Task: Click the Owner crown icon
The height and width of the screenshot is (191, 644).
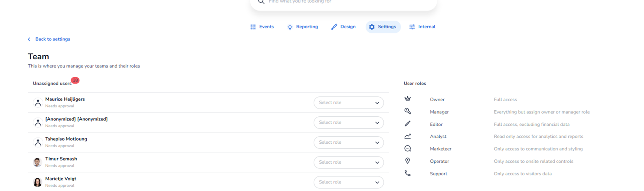Action: (x=408, y=99)
